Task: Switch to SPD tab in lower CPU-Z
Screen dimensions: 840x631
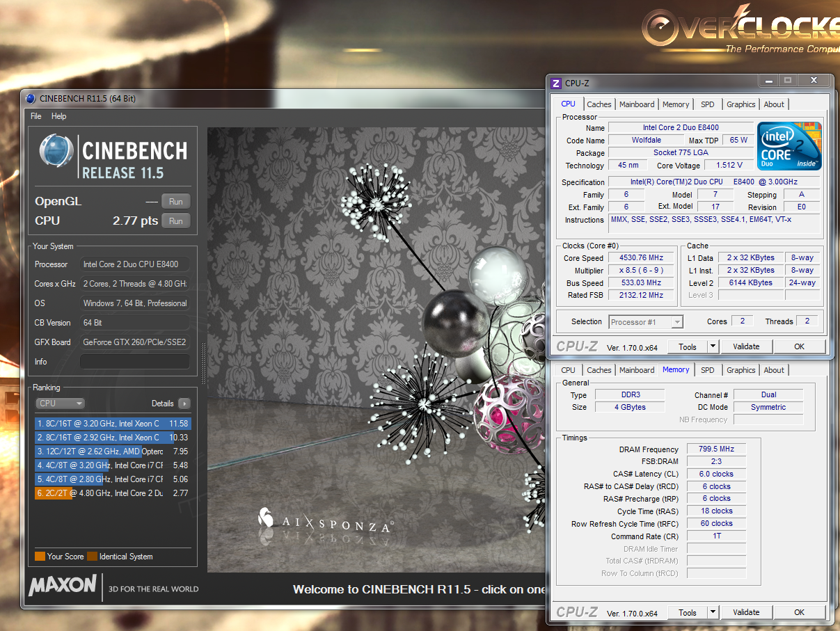Action: tap(708, 370)
